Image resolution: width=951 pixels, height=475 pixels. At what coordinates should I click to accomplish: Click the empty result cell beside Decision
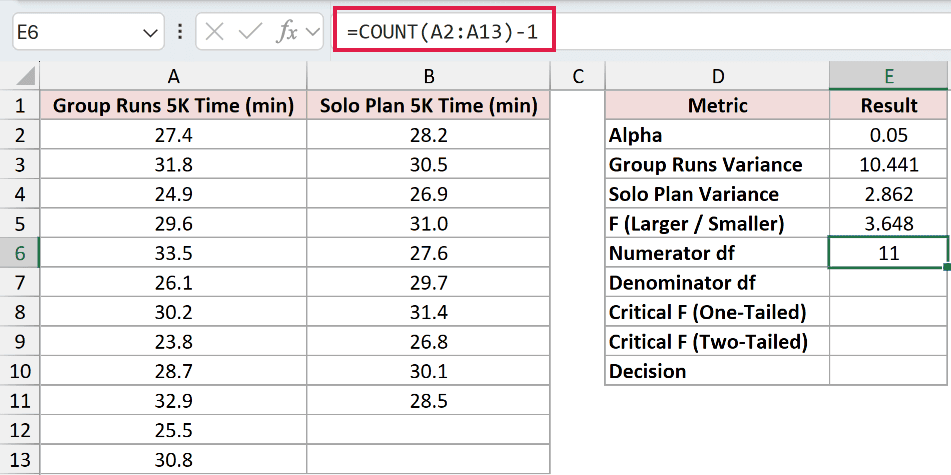pos(889,371)
